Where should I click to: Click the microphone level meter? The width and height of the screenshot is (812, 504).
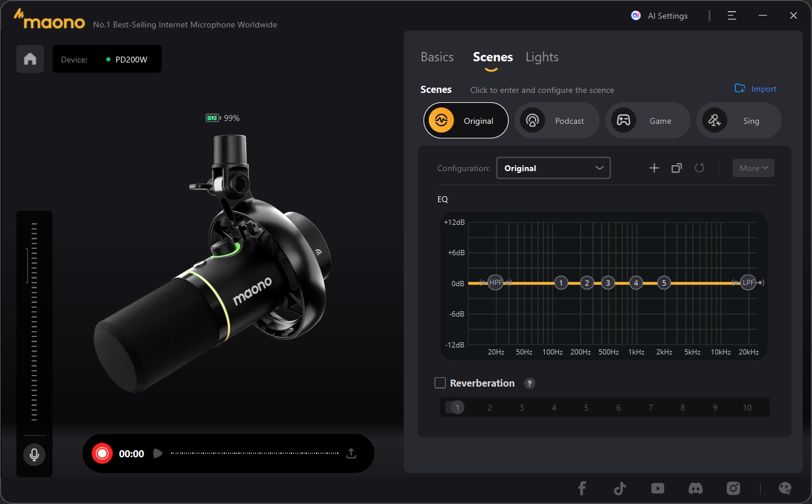coord(34,321)
